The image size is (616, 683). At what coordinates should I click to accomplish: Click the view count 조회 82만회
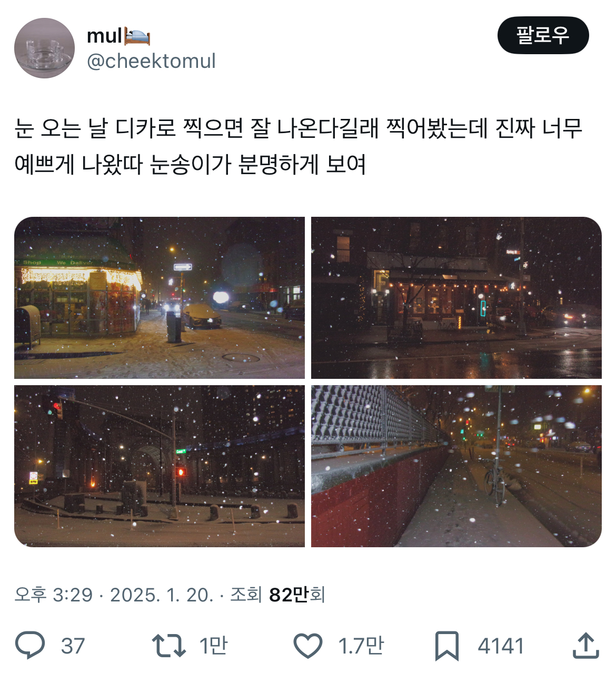tap(277, 595)
